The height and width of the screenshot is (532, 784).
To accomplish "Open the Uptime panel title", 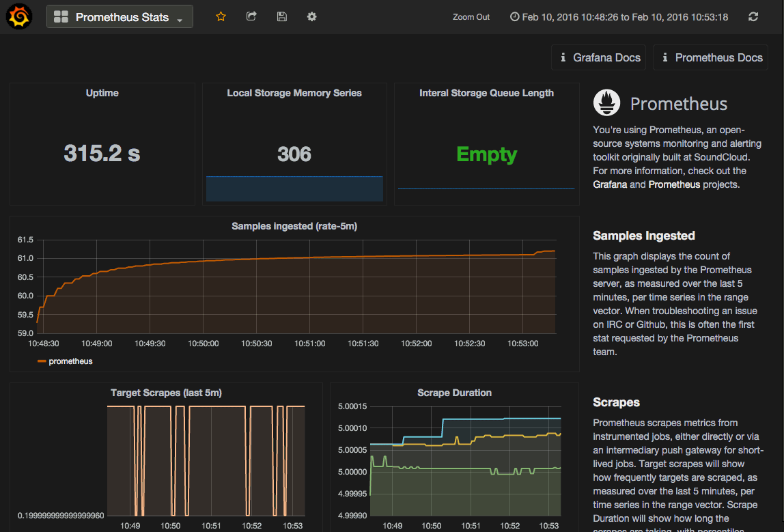I will point(102,93).
